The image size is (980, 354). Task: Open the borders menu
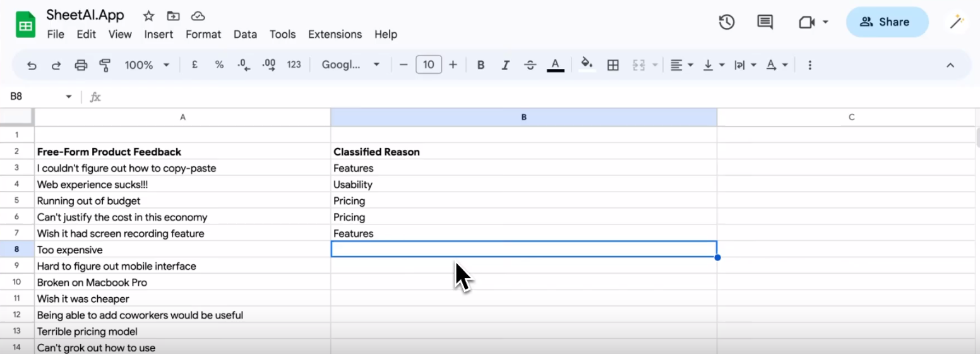612,64
